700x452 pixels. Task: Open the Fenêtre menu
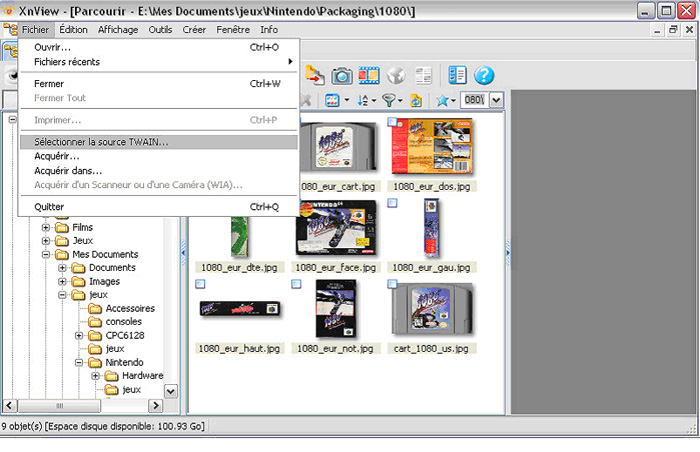(x=233, y=29)
